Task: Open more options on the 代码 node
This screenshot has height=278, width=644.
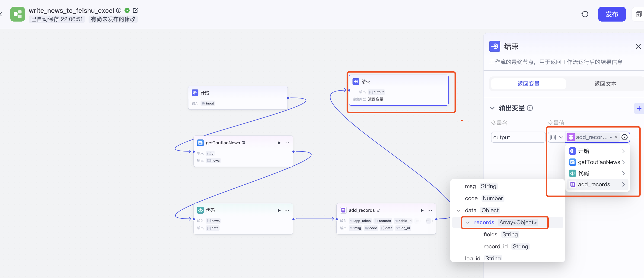Action: (287, 210)
